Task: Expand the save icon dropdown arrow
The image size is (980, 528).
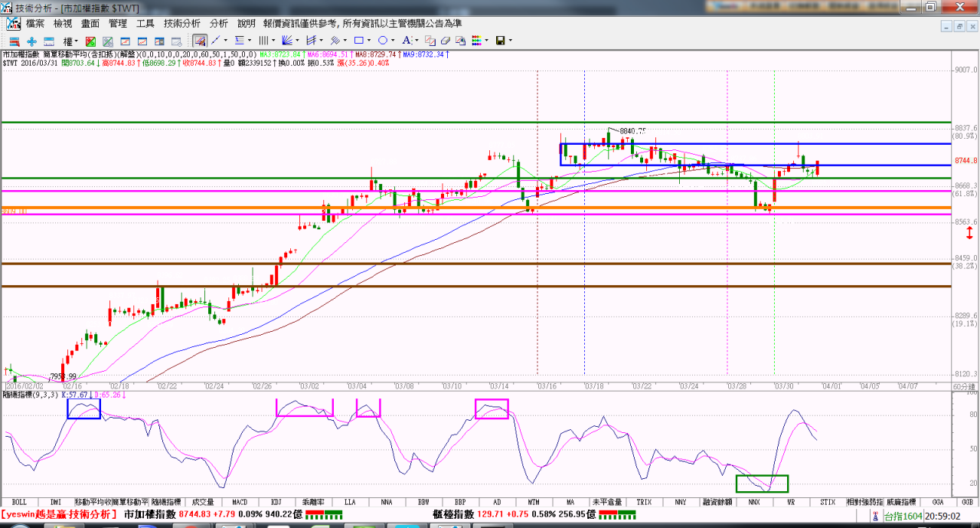Action: (510, 41)
